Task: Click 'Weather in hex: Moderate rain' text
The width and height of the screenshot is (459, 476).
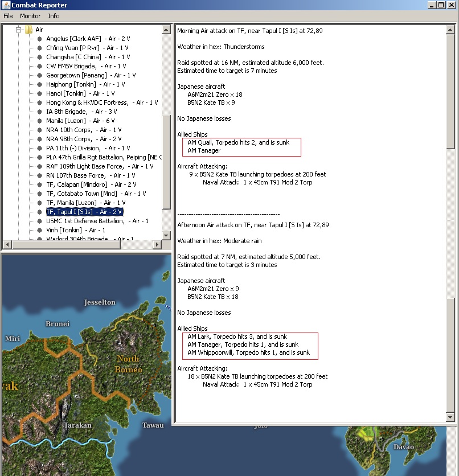Action: coord(219,241)
